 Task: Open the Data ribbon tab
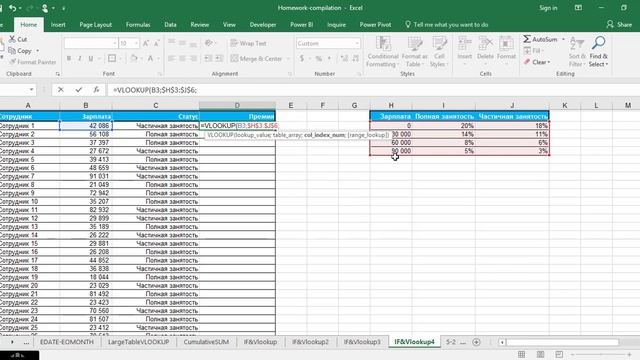coord(170,24)
